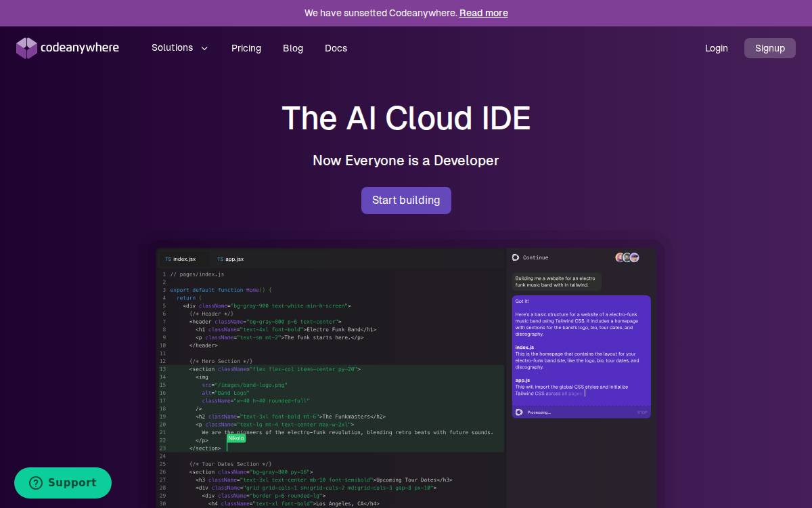
Task: Go to the Blog page
Action: pos(293,48)
